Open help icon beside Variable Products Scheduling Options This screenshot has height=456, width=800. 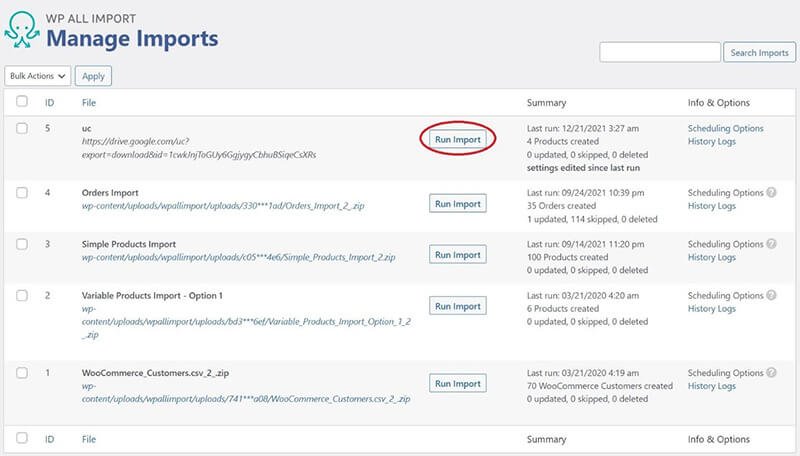point(771,295)
